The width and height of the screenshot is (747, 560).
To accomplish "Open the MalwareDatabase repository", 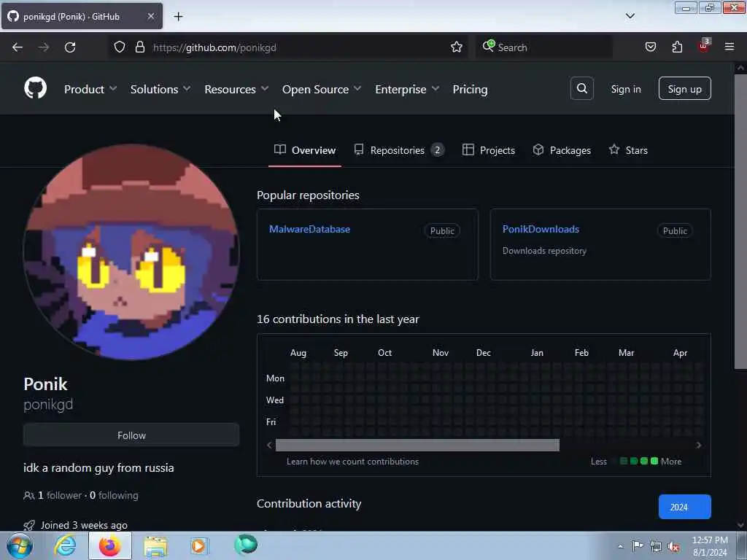I will coord(309,229).
